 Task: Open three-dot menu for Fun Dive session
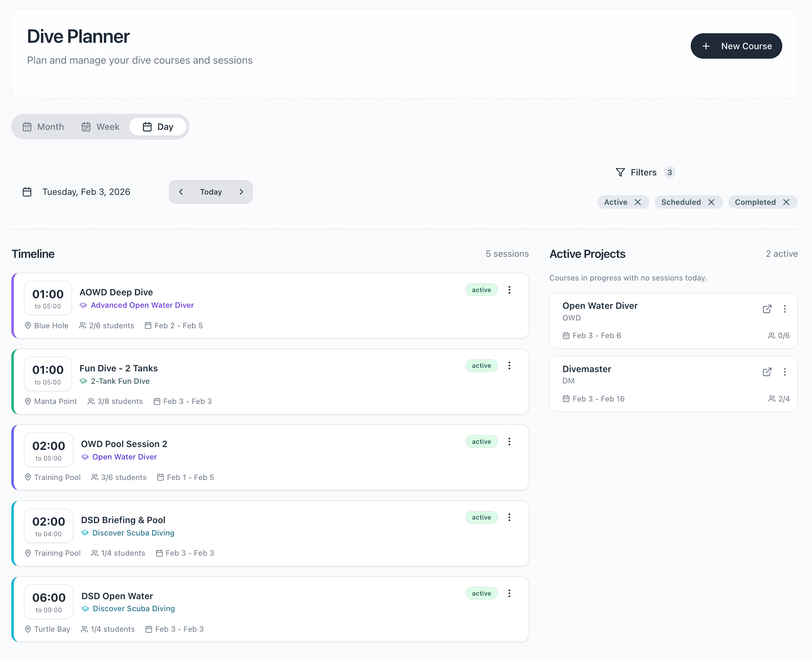[509, 365]
